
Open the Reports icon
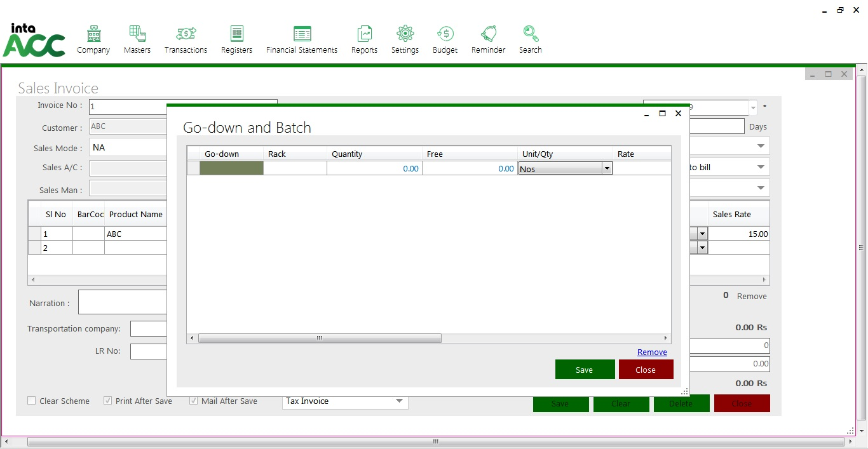tap(364, 34)
